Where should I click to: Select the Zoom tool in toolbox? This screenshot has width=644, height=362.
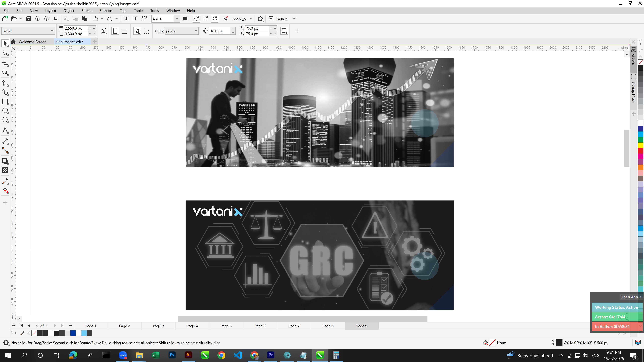click(5, 73)
